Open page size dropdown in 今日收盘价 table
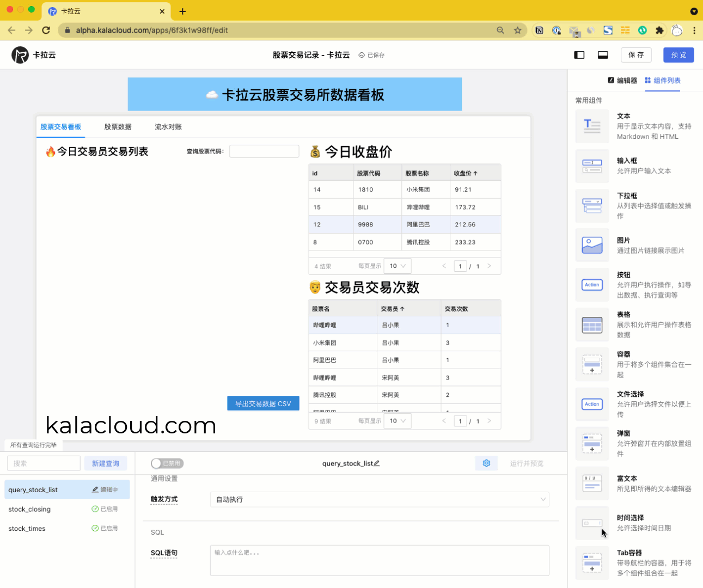The image size is (703, 588). click(398, 266)
